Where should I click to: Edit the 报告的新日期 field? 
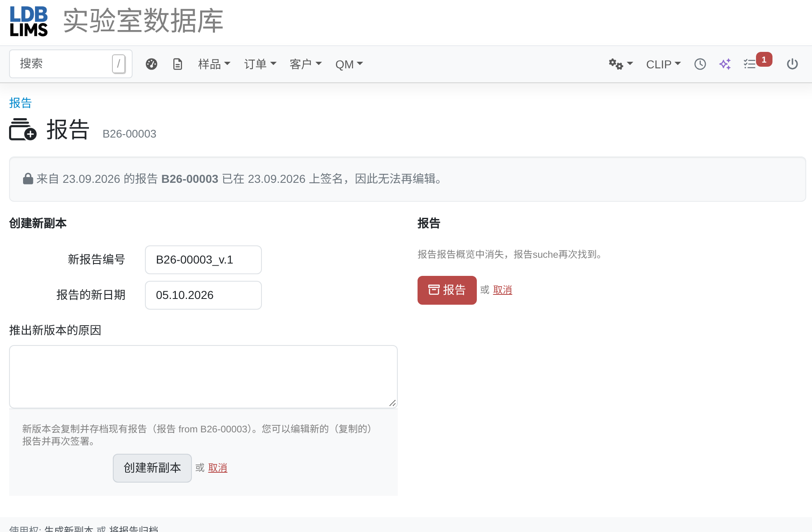(x=203, y=295)
